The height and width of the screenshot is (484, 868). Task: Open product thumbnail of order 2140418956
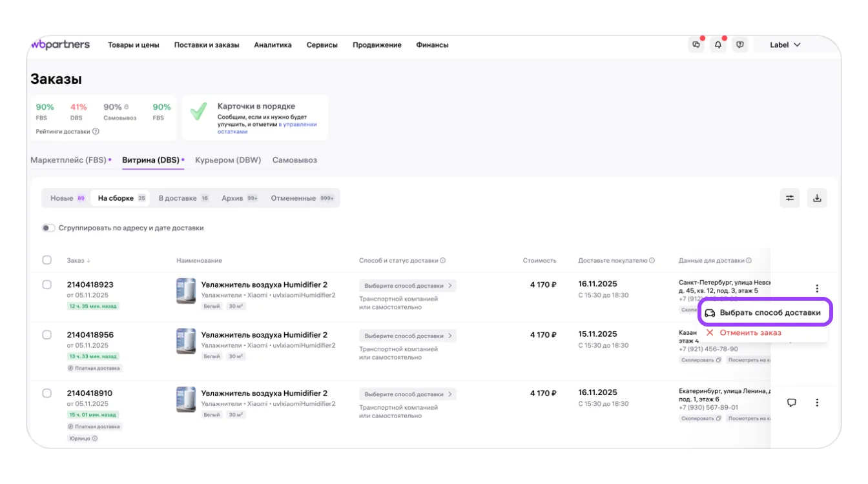click(x=186, y=341)
